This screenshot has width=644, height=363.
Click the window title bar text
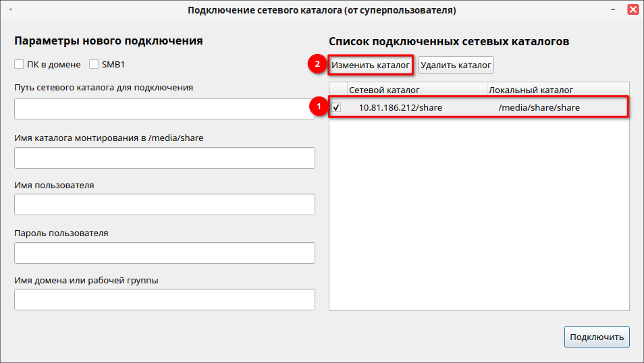(321, 10)
